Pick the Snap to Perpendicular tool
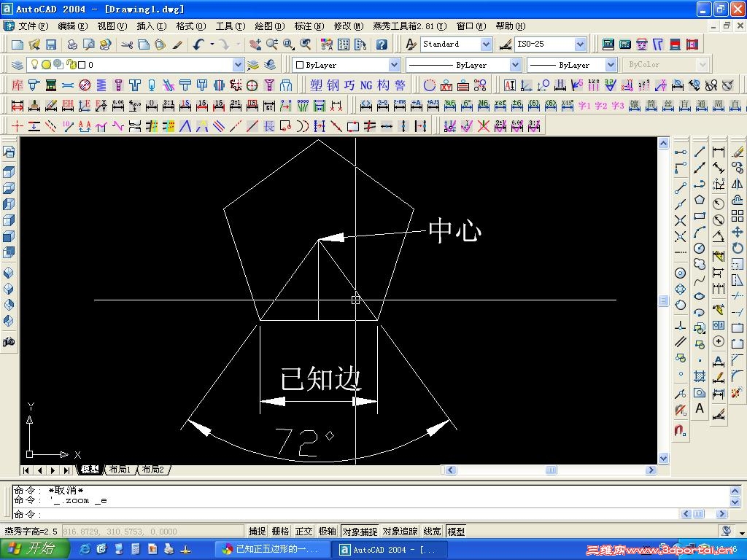Viewport: 747px width, 560px height. pos(681,326)
